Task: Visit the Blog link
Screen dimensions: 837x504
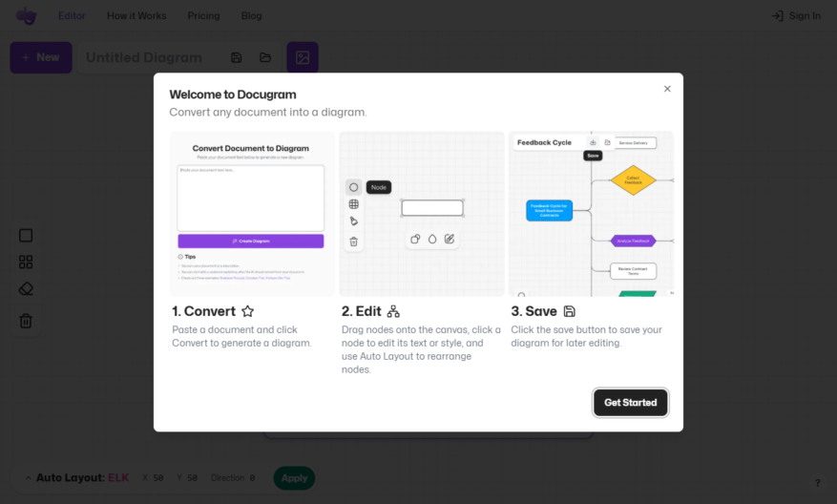Action: tap(251, 16)
